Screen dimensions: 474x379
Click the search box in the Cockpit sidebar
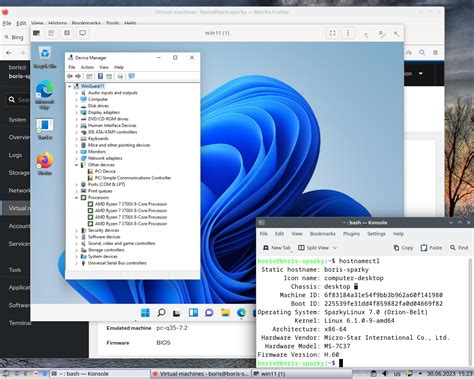18,99
